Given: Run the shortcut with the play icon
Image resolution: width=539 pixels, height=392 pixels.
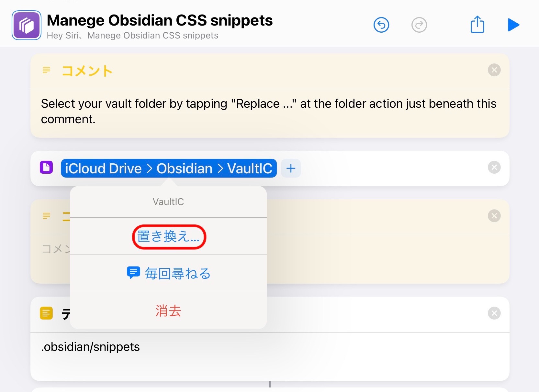Looking at the screenshot, I should coord(513,25).
